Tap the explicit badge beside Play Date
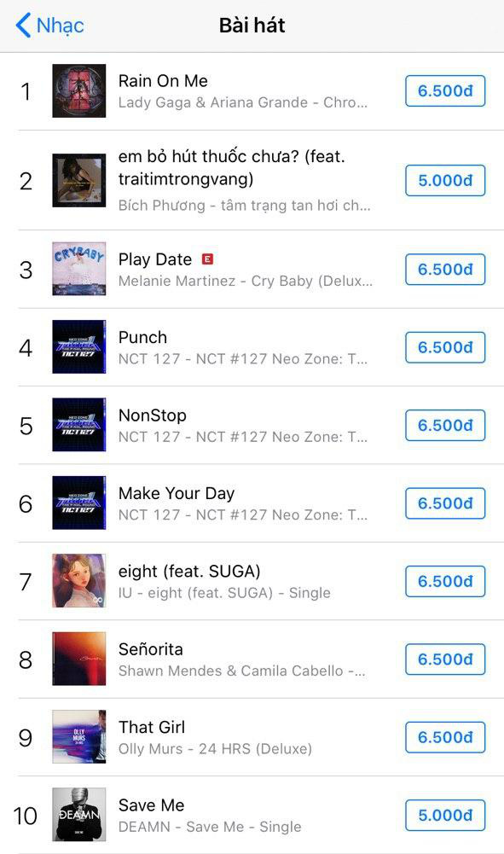Viewport: 504px width, 854px height. pyautogui.click(x=207, y=259)
